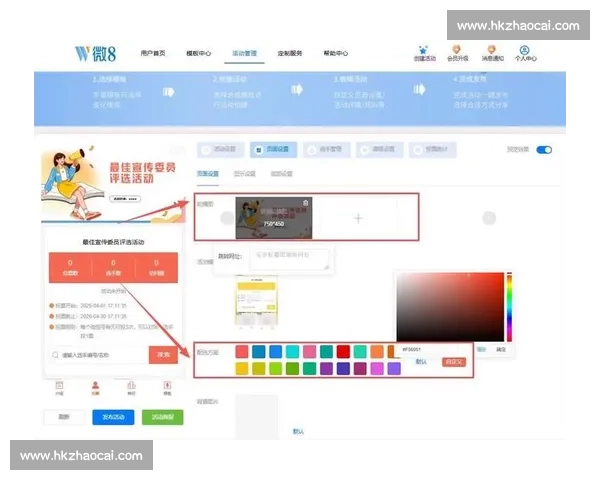Pick the olive yellow swatch in second row
The height and width of the screenshot is (480, 600).
point(259,368)
